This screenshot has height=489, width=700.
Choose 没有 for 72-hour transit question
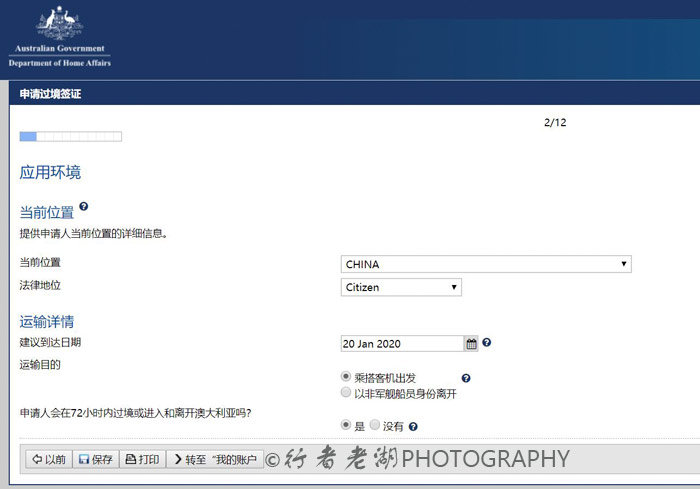coord(375,425)
